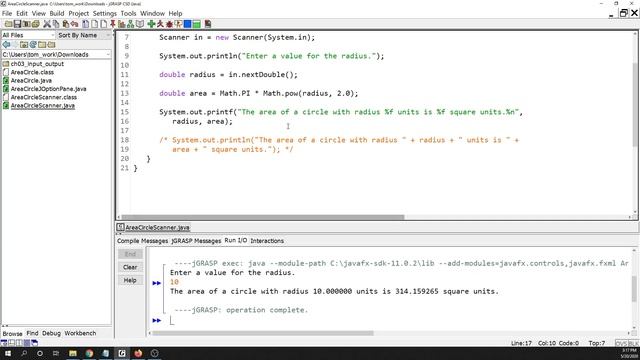Click the red pushpin toolbar icon
640x360 pixels.
click(113, 24)
